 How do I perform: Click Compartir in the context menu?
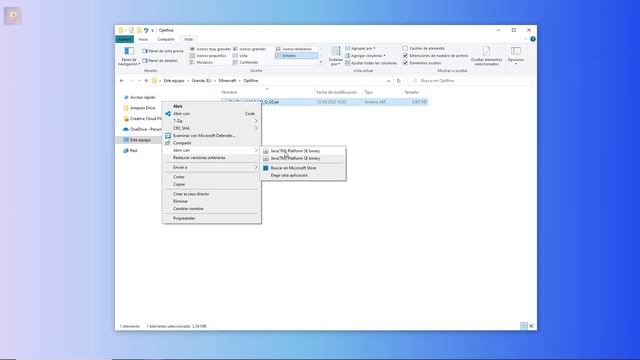[x=211, y=143]
